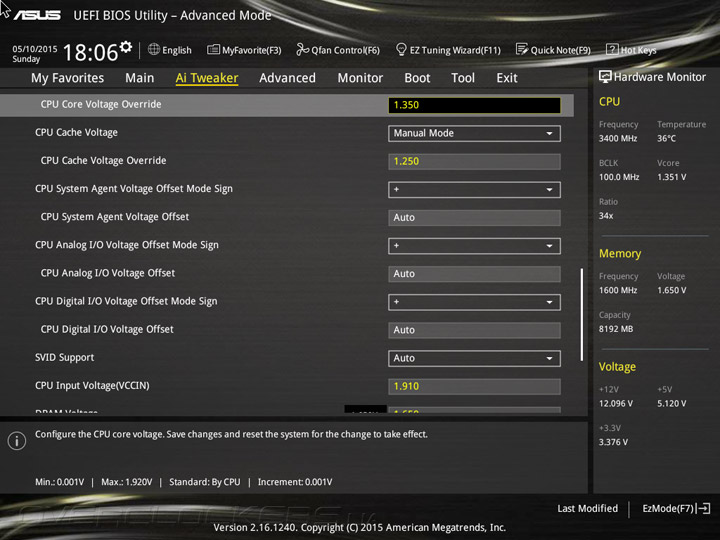Click the MyFavorite folder icon

(x=213, y=50)
